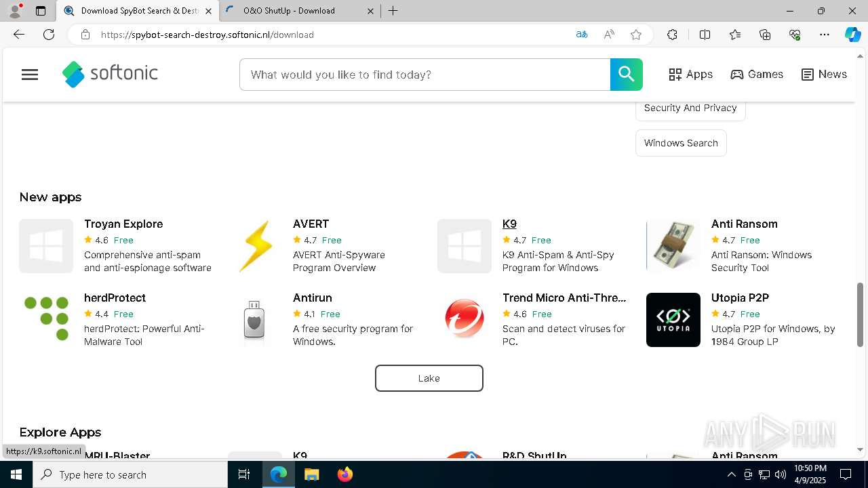Image resolution: width=868 pixels, height=488 pixels.
Task: Focus the Softonic search field
Action: [425, 75]
